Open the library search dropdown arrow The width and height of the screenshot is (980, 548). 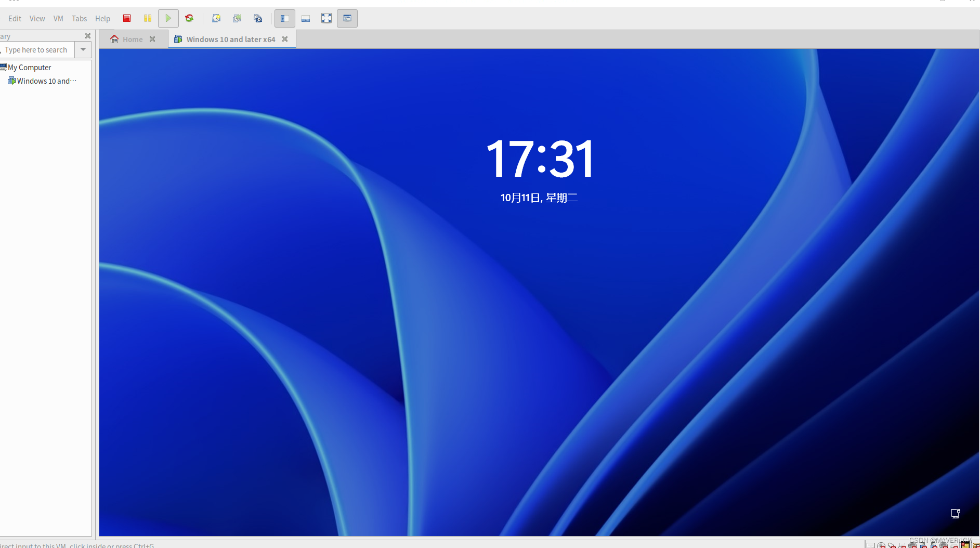(83, 49)
